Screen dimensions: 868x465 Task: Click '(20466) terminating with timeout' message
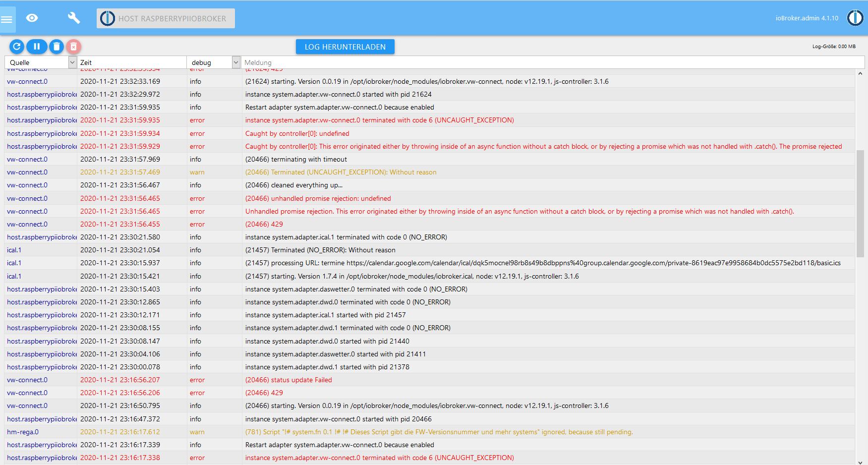[296, 159]
